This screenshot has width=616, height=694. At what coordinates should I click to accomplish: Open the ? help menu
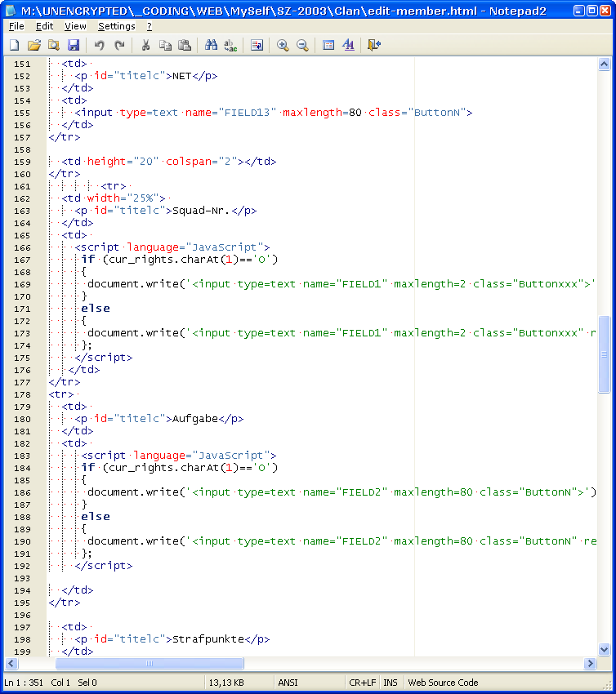150,26
